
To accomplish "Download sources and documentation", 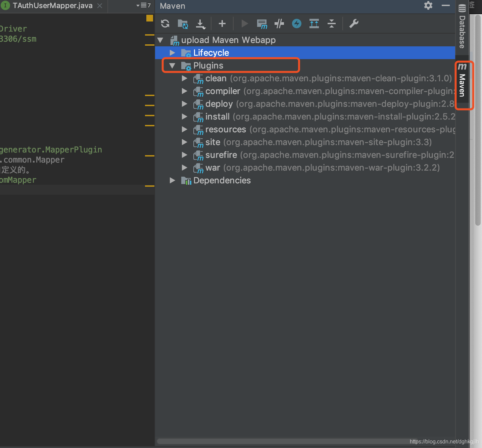I will [x=200, y=24].
